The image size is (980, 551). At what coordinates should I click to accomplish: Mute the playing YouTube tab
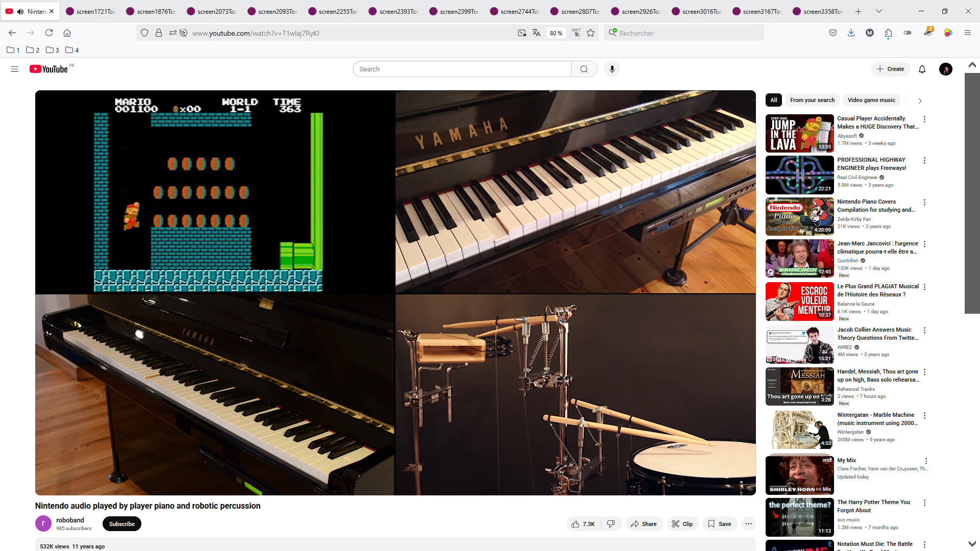coord(20,11)
